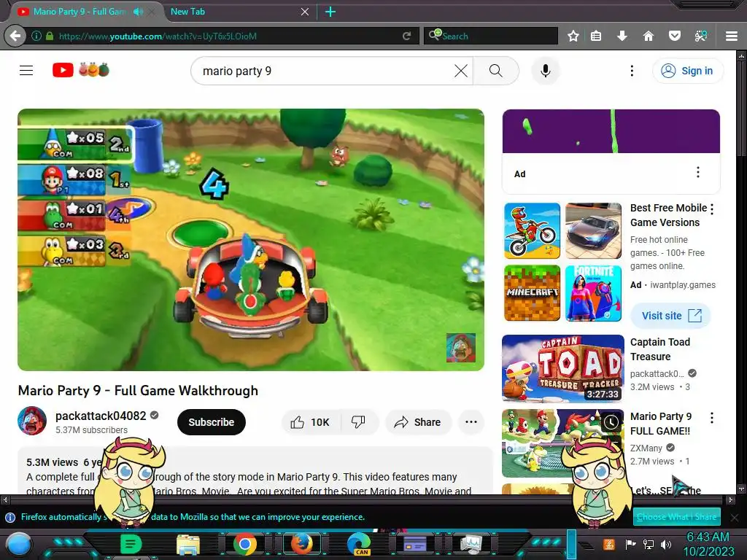Select Mario Party 9 - Full Game tab
This screenshot has height=560, width=747.
[x=79, y=12]
